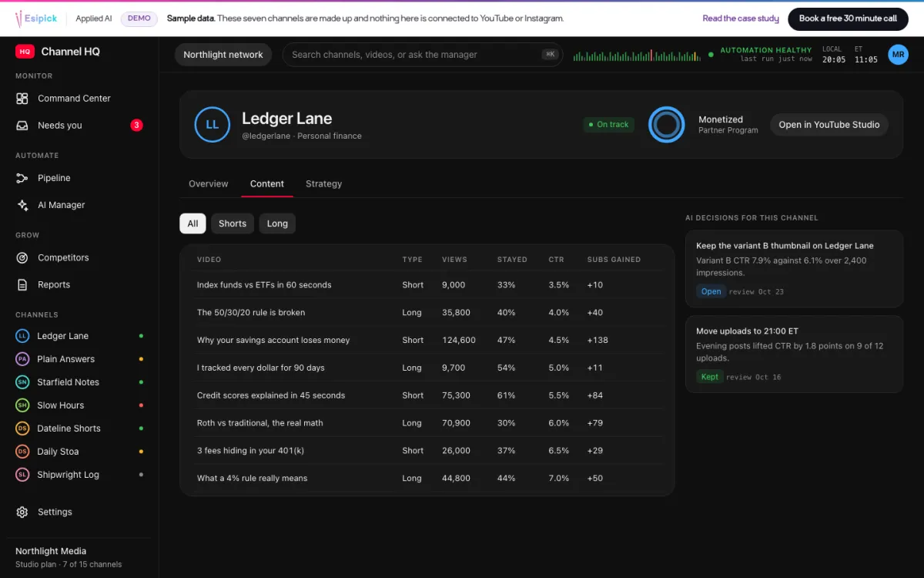Viewport: 924px width, 578px height.
Task: Click the Open status tag on thumbnail decision
Action: coord(711,291)
